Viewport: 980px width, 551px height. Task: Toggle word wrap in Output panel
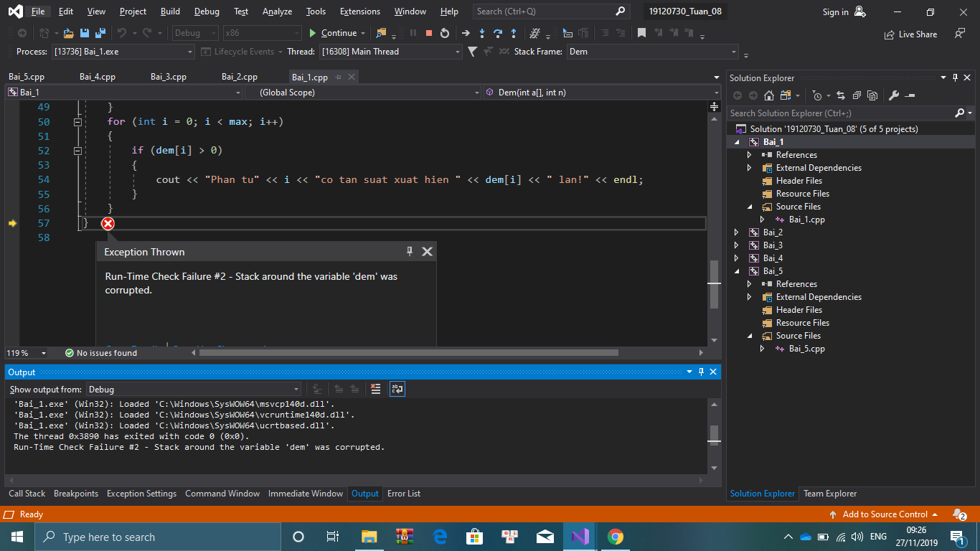pyautogui.click(x=397, y=389)
